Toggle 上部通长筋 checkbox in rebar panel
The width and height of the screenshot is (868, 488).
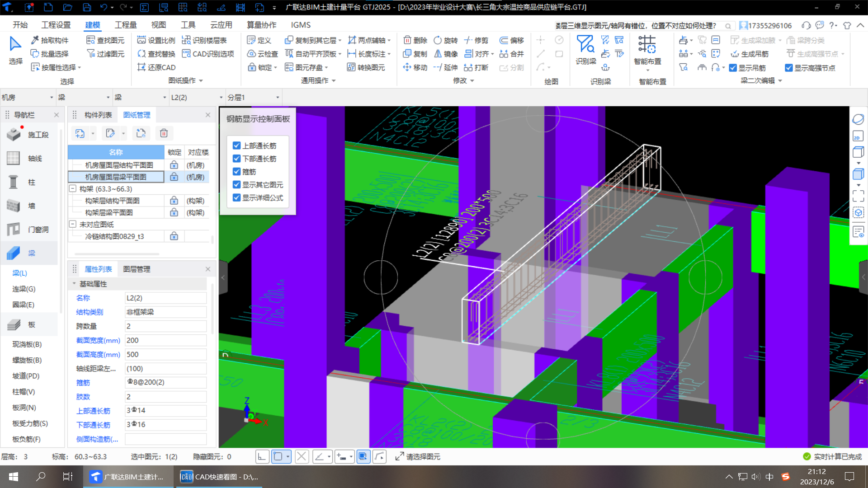click(x=237, y=145)
